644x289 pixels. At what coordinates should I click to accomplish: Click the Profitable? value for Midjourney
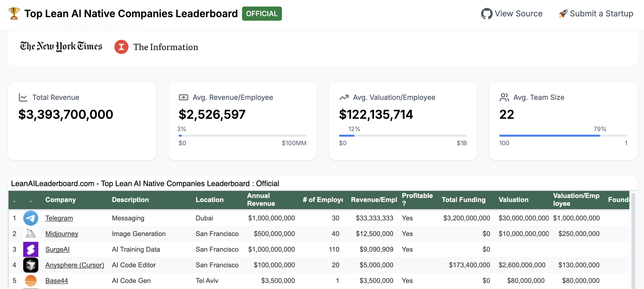click(x=407, y=234)
